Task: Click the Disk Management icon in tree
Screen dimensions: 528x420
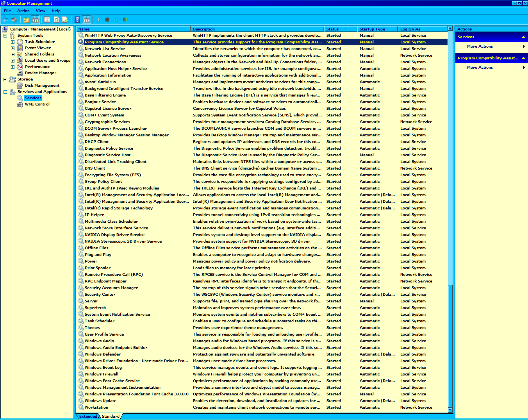Action: click(20, 86)
